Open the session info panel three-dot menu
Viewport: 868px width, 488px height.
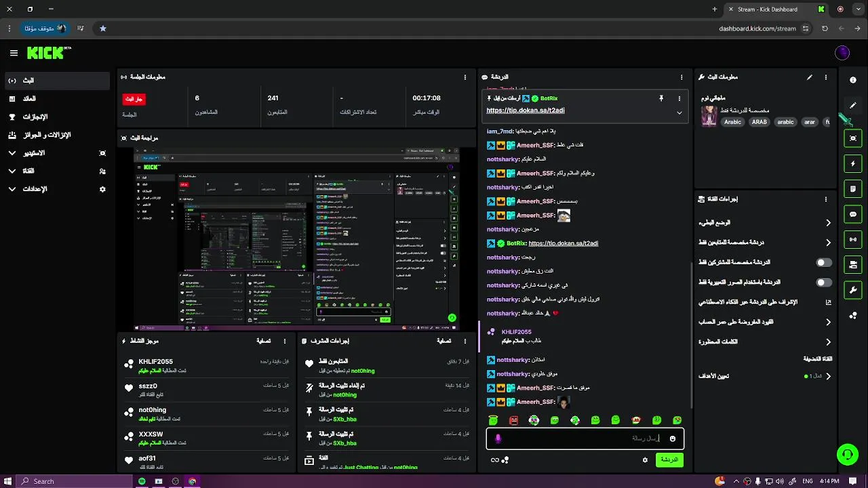point(465,77)
